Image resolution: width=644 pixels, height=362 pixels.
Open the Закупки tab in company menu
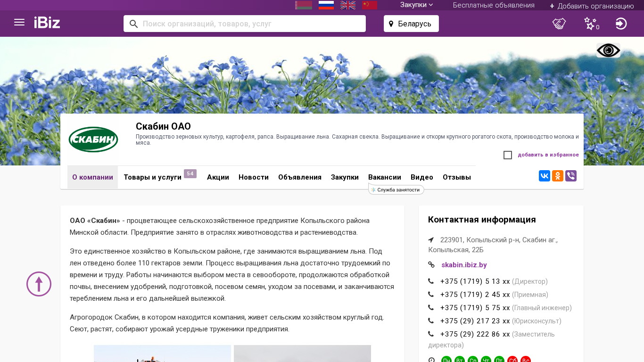point(345,177)
